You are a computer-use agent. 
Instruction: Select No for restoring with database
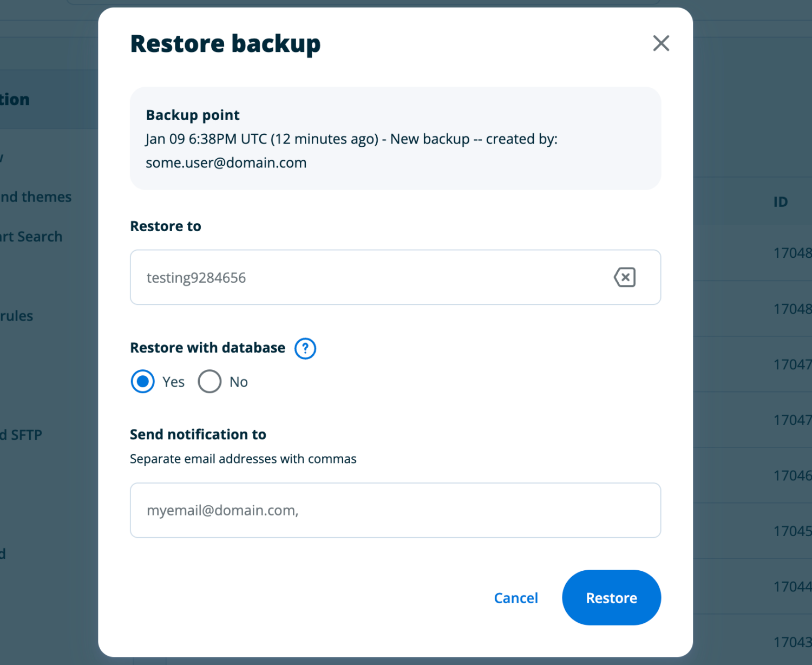pyautogui.click(x=209, y=381)
